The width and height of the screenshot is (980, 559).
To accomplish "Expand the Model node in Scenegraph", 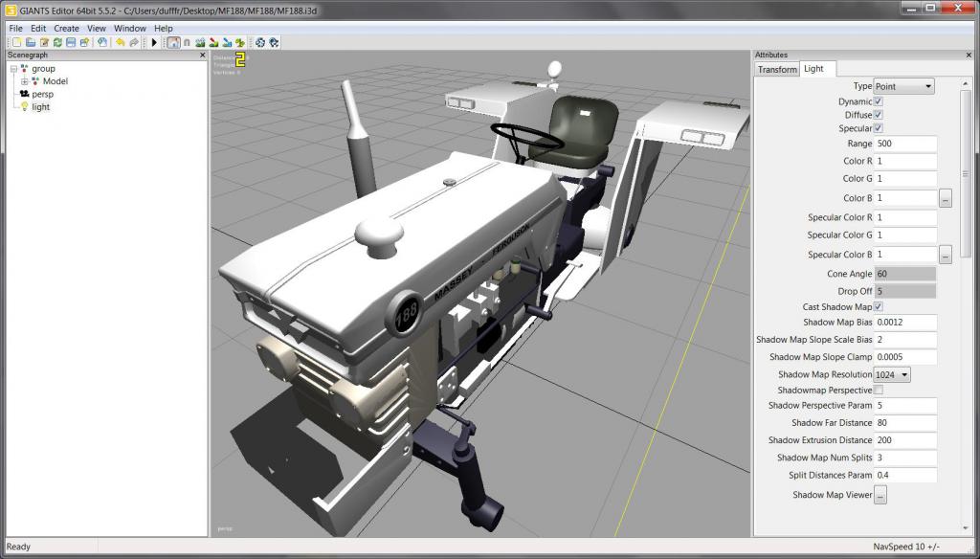I will point(24,81).
